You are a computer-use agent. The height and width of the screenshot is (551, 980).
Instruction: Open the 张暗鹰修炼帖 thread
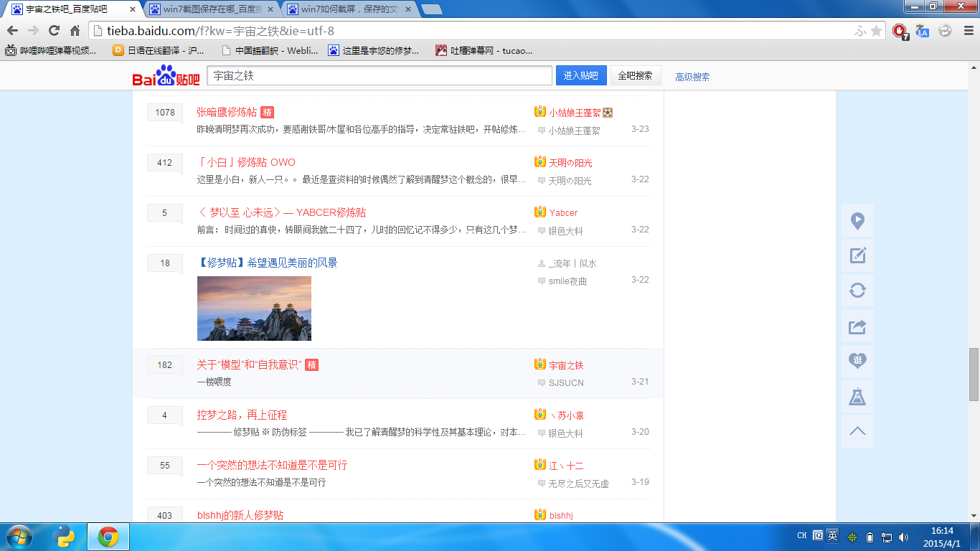click(227, 113)
